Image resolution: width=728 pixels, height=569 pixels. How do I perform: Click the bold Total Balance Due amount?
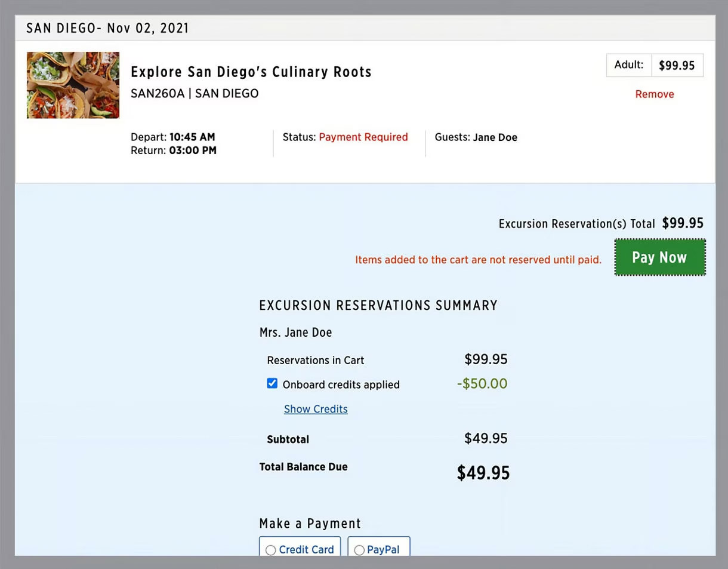click(x=483, y=473)
